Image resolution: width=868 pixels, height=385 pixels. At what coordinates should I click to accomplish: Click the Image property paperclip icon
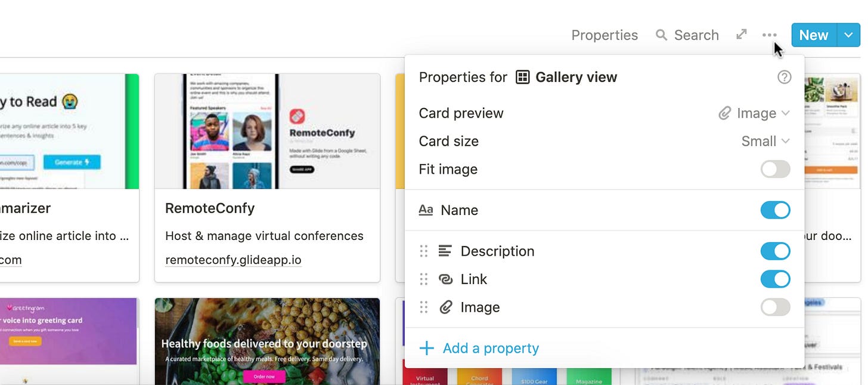pos(445,307)
